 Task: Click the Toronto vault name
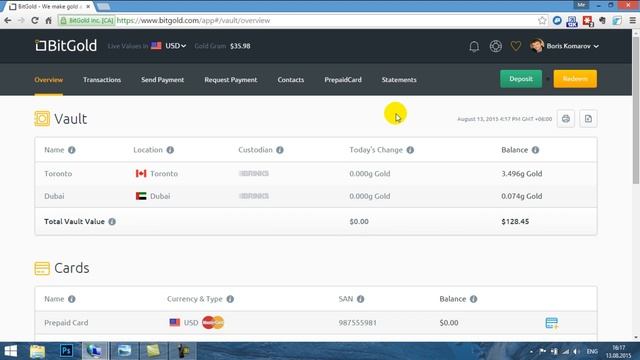coord(58,173)
